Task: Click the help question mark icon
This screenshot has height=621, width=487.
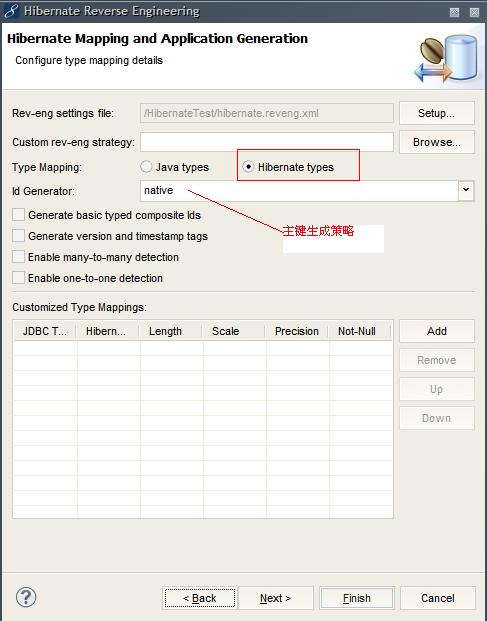Action: [x=26, y=597]
